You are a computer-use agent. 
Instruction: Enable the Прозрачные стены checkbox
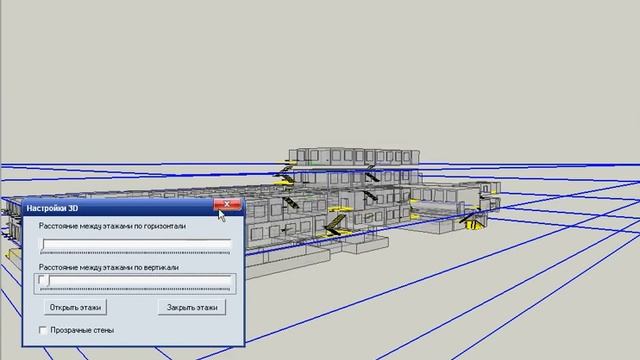pos(43,330)
